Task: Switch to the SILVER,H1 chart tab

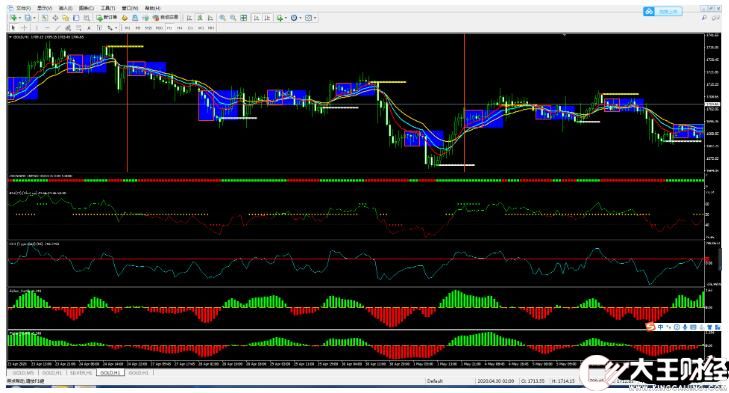Action: pos(81,373)
